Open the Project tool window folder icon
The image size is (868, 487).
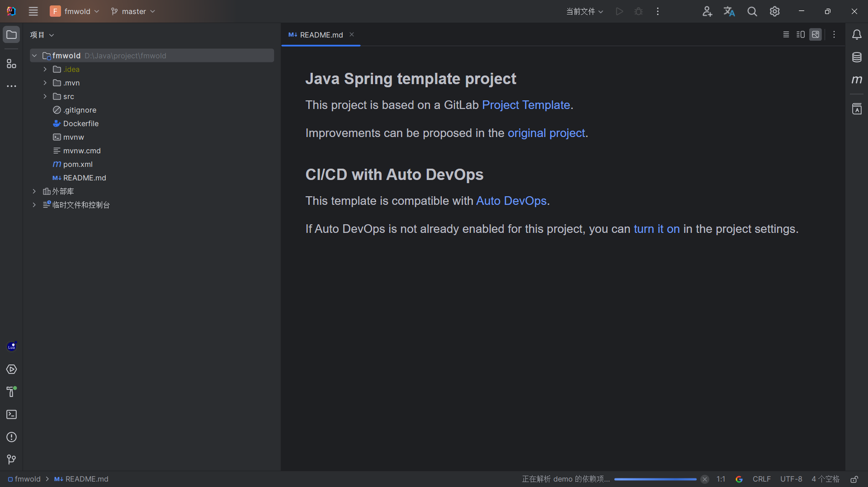click(11, 35)
